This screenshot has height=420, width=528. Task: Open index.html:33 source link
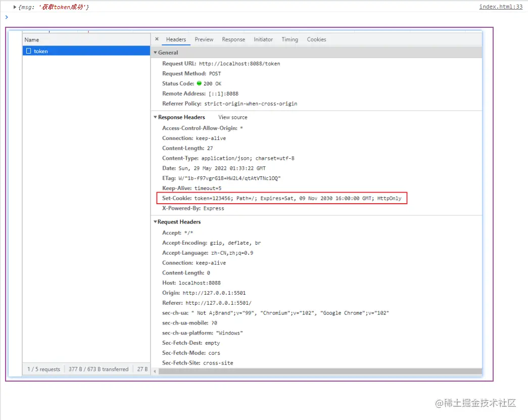pyautogui.click(x=501, y=7)
